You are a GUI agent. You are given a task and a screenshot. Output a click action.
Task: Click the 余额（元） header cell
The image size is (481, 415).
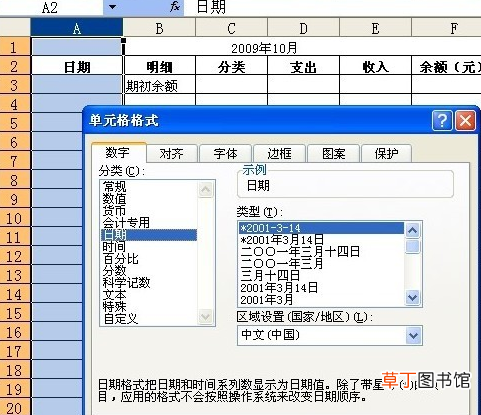click(447, 66)
